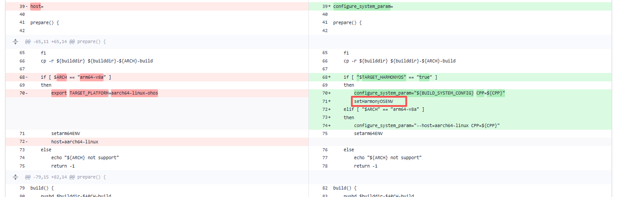Click line number 79 beside 'build() {'
The height and width of the screenshot is (197, 644).
(22, 188)
